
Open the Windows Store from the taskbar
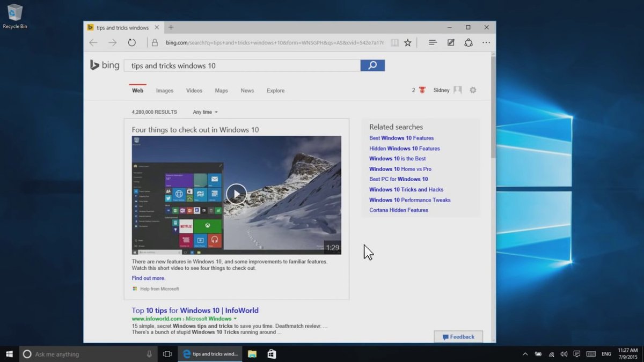tap(272, 354)
